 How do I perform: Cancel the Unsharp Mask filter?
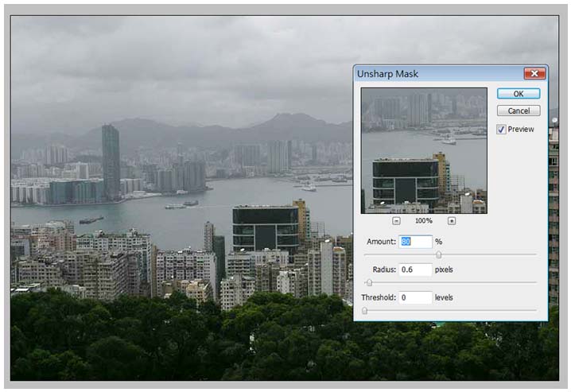[519, 111]
